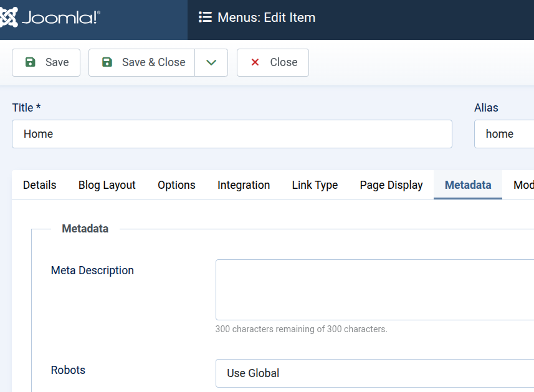Viewport: 534px width, 392px height.
Task: Open the Link Type tab
Action: click(315, 185)
